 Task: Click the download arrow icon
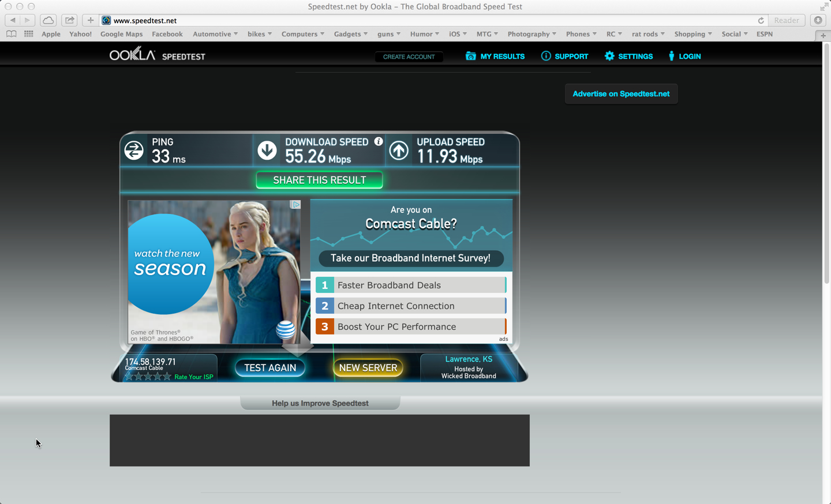[267, 151]
